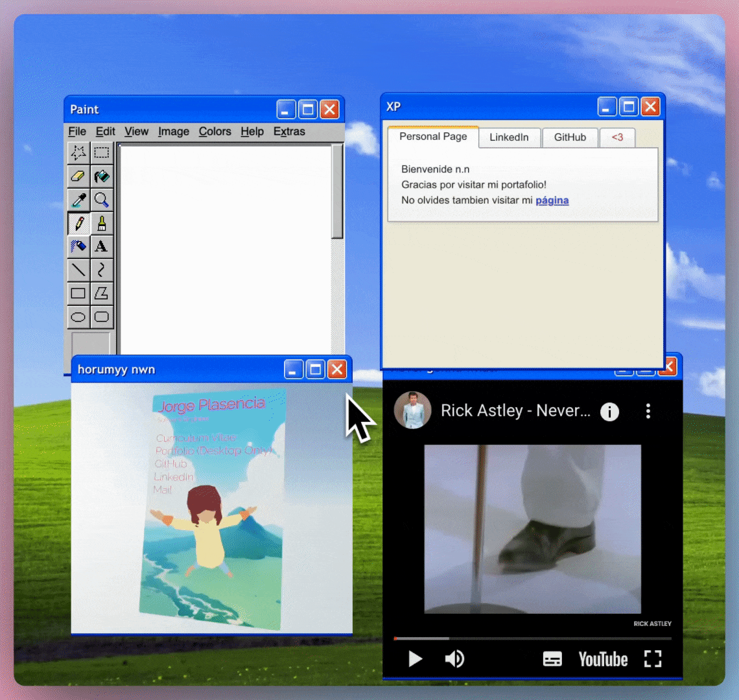Pick a color with the Eyedropper tool
739x700 pixels.
coord(78,200)
